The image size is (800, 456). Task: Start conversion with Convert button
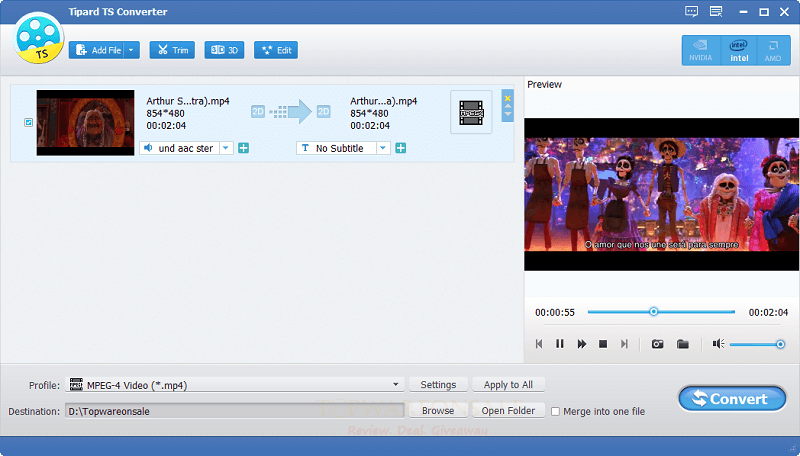[x=732, y=399]
